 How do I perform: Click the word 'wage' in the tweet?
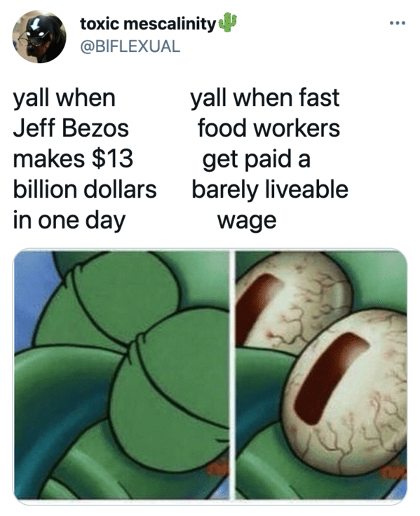pos(247,221)
